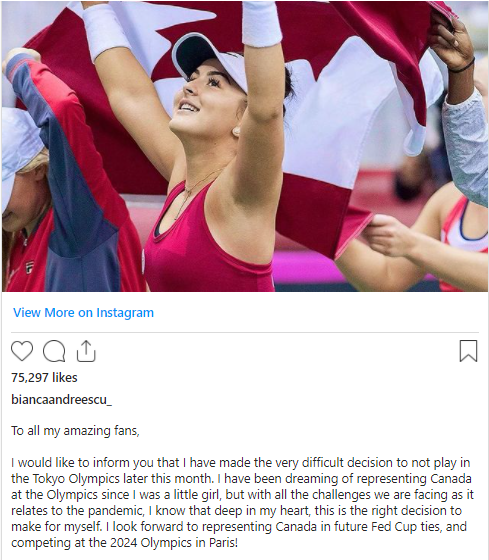Click the greeting line 'To all my amazing fans,'
489x560 pixels.
[75, 431]
